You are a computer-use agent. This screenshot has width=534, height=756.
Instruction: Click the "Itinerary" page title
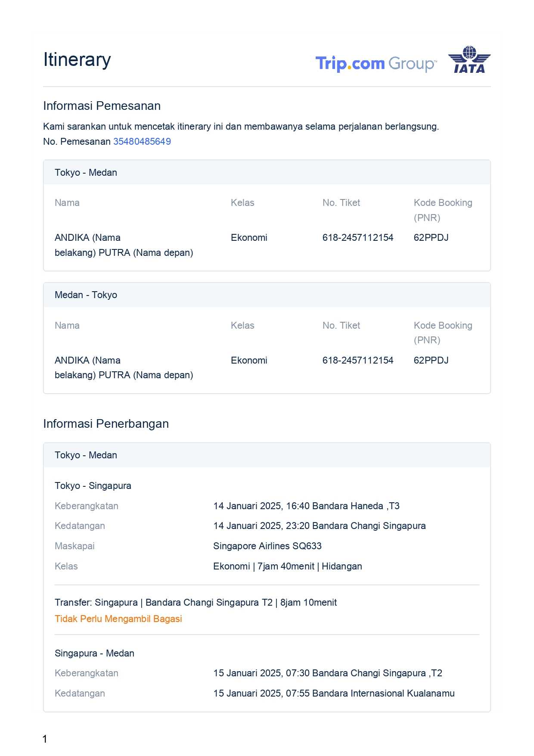77,59
